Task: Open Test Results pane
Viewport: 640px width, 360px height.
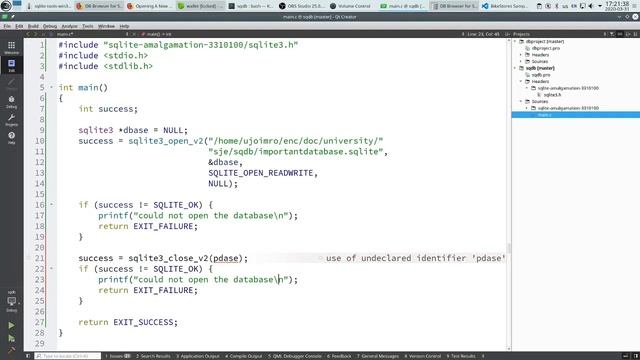Action: [x=461, y=356]
